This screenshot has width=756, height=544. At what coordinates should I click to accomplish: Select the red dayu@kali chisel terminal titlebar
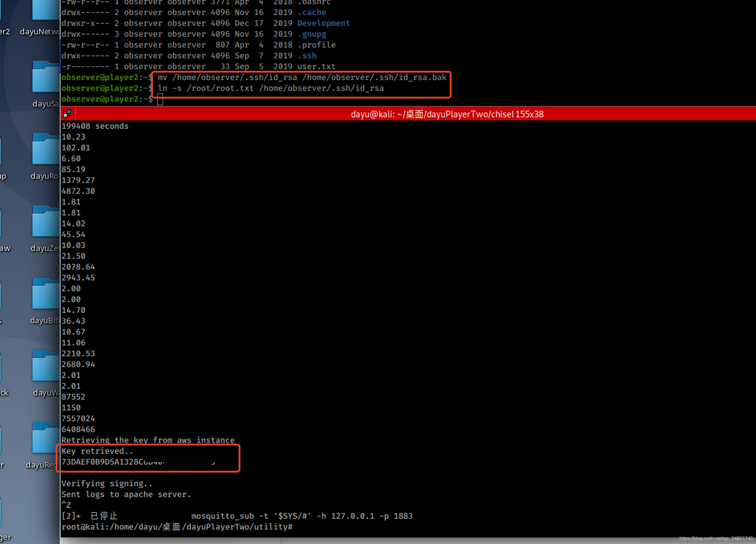(x=447, y=114)
